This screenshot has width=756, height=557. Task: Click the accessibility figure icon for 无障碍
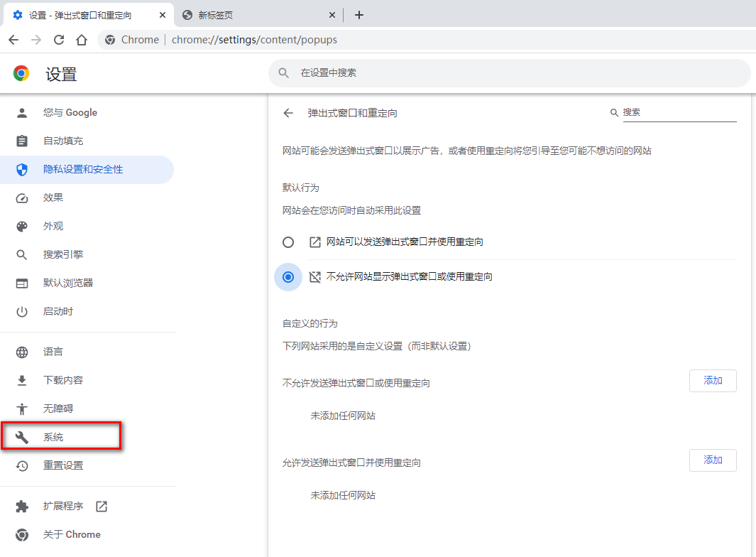pos(22,409)
